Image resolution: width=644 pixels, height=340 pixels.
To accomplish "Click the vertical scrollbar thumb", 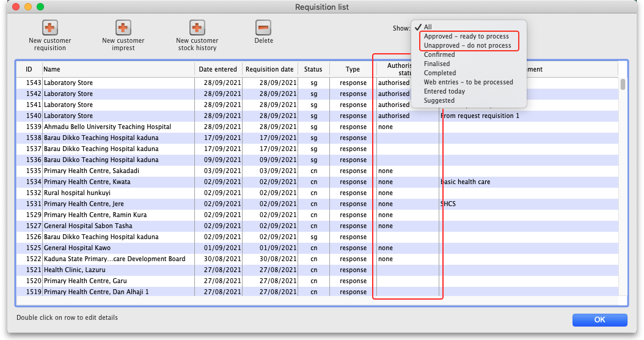I will click(623, 84).
